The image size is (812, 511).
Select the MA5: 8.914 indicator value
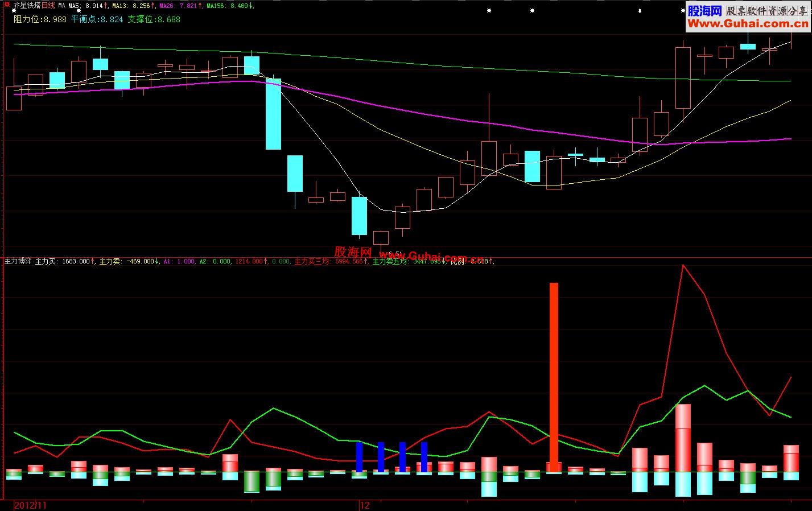click(88, 6)
